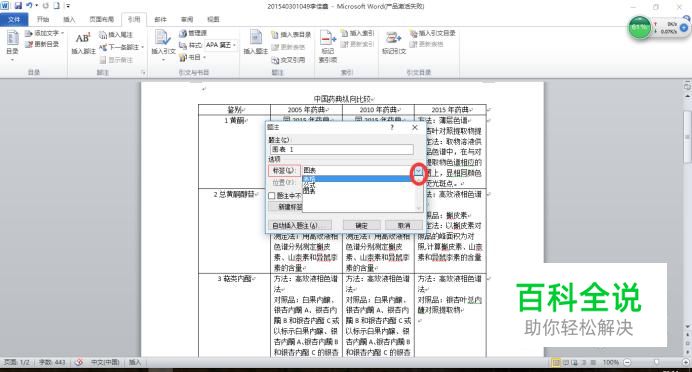Click the 插入引文 button
The width and height of the screenshot is (692, 372).
click(x=163, y=44)
